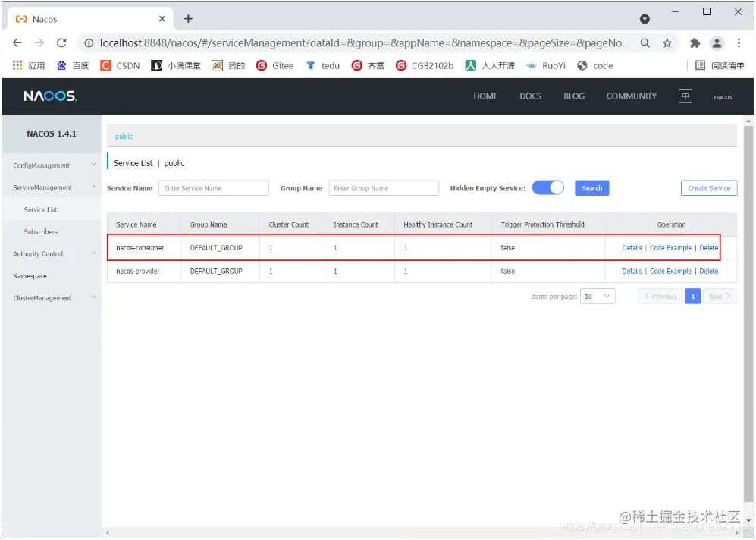This screenshot has height=540, width=756.
Task: Click the browser back arrow
Action: pyautogui.click(x=17, y=43)
